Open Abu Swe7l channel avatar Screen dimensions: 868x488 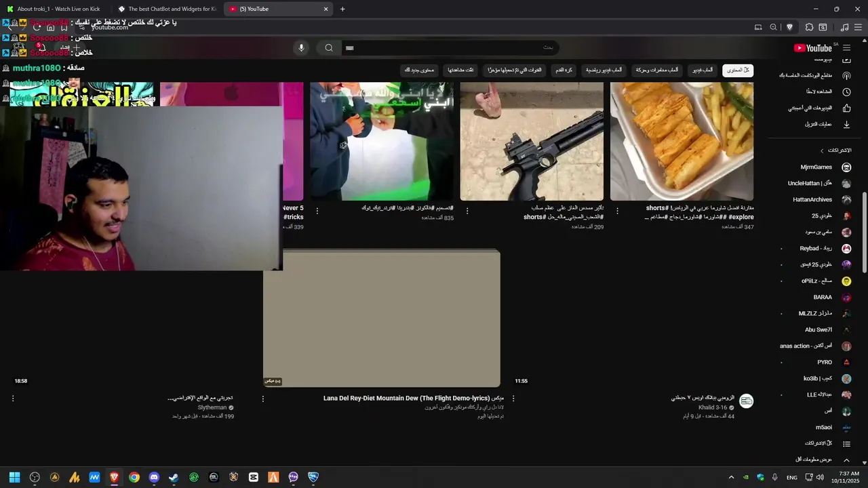pos(846,329)
